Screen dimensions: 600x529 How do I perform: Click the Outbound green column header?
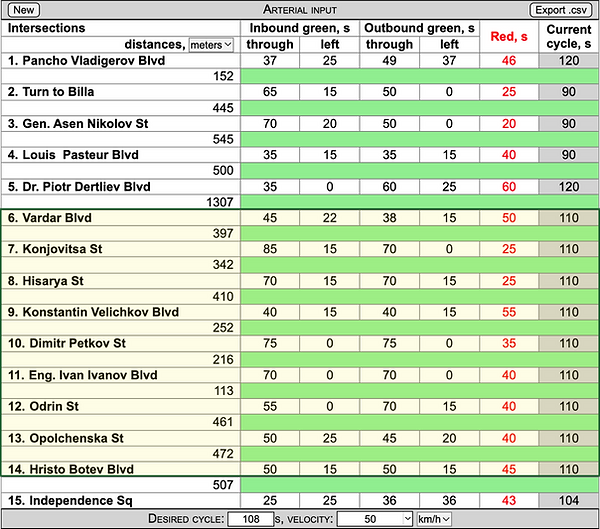coord(419,28)
